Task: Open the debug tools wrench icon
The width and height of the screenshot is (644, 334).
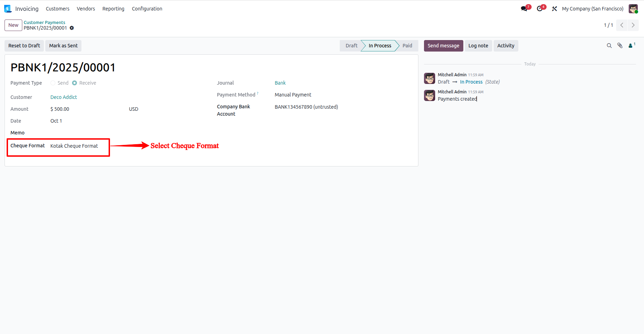Action: (x=555, y=9)
